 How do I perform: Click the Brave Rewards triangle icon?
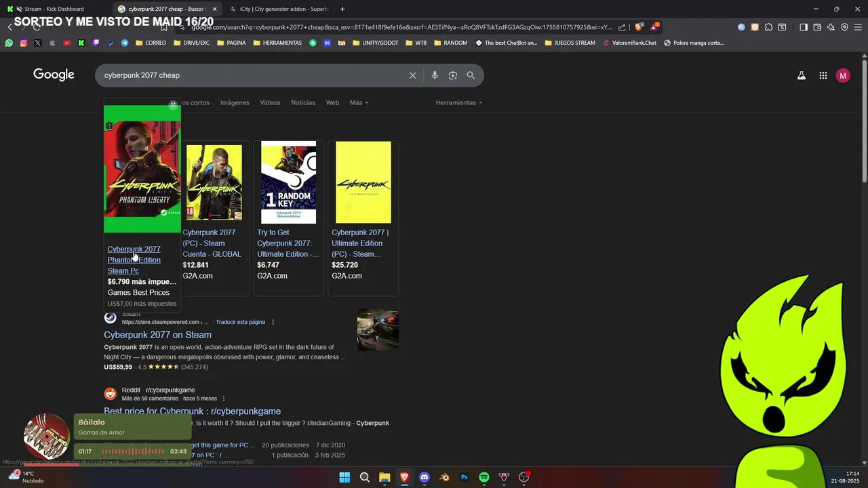pos(654,27)
